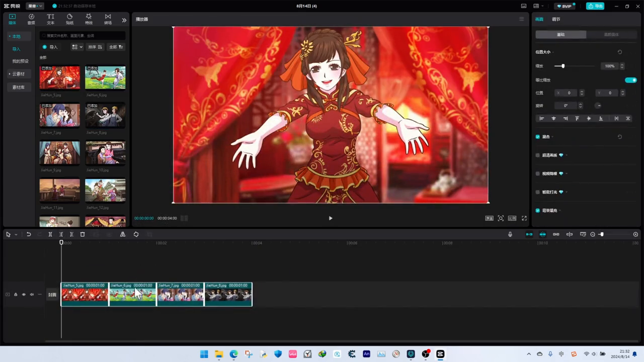
Task: Open the 素材库 material library
Action: click(19, 87)
